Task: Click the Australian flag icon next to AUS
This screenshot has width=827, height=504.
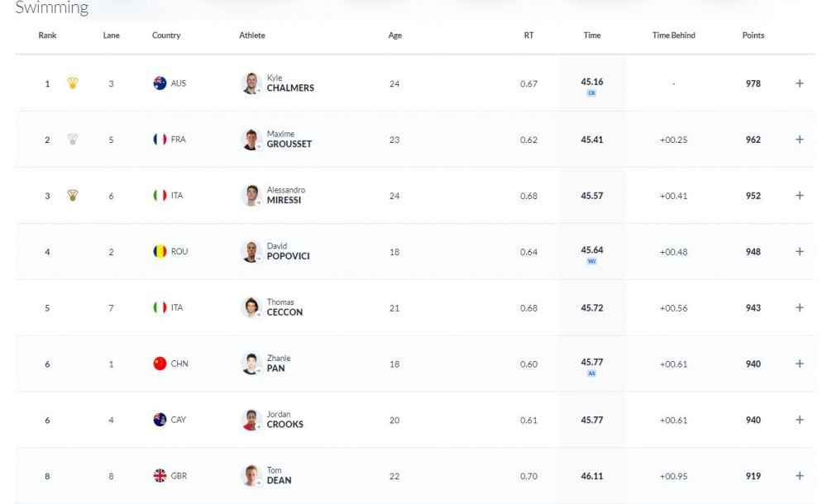Action: 160,83
